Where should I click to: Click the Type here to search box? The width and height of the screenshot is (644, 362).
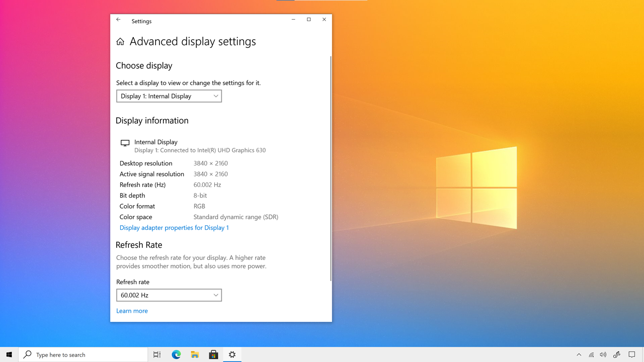tap(83, 354)
